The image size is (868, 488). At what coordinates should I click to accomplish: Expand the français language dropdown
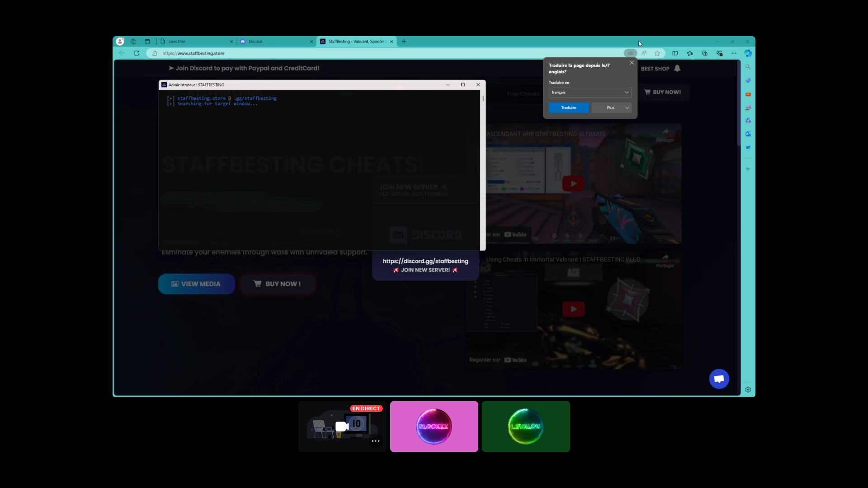click(590, 92)
